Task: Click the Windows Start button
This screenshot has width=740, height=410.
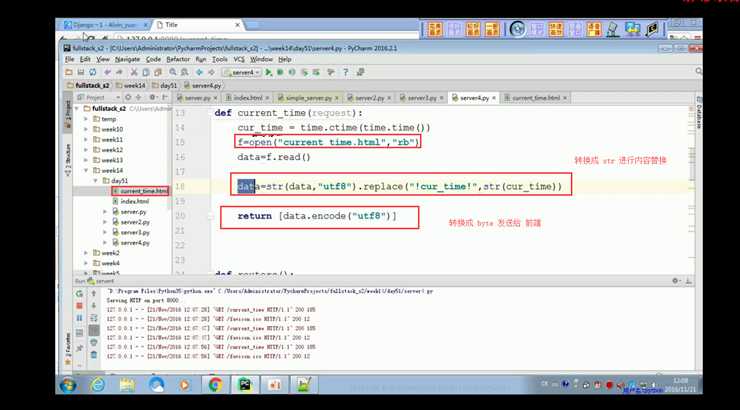Action: click(x=68, y=385)
